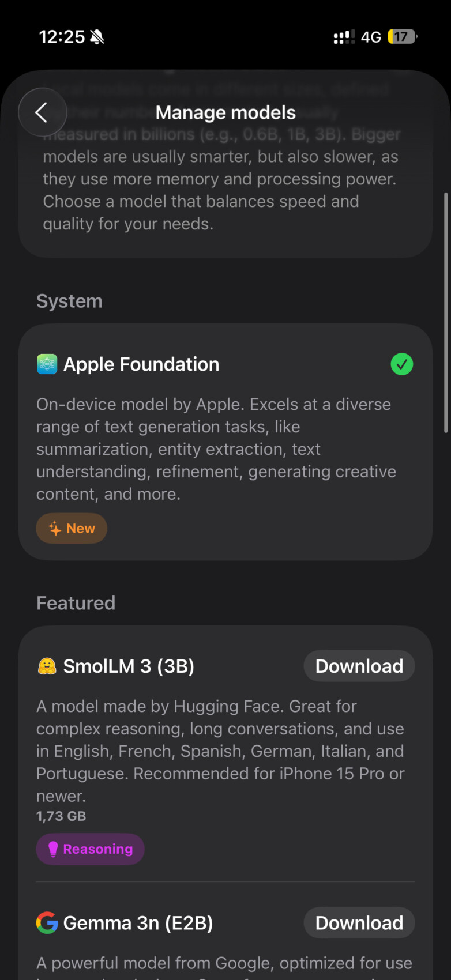Image resolution: width=451 pixels, height=980 pixels.
Task: Download the Gemma 3n (E2B) model
Action: pos(359,923)
